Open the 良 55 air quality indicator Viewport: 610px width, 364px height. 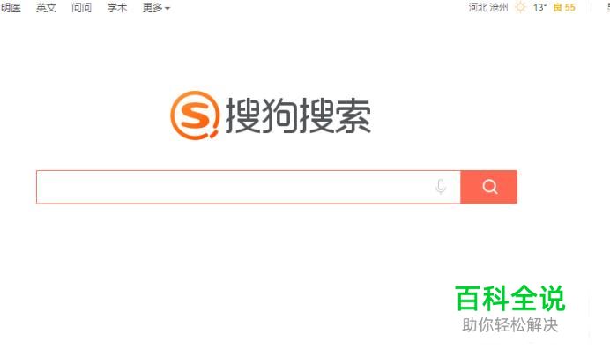tap(564, 7)
